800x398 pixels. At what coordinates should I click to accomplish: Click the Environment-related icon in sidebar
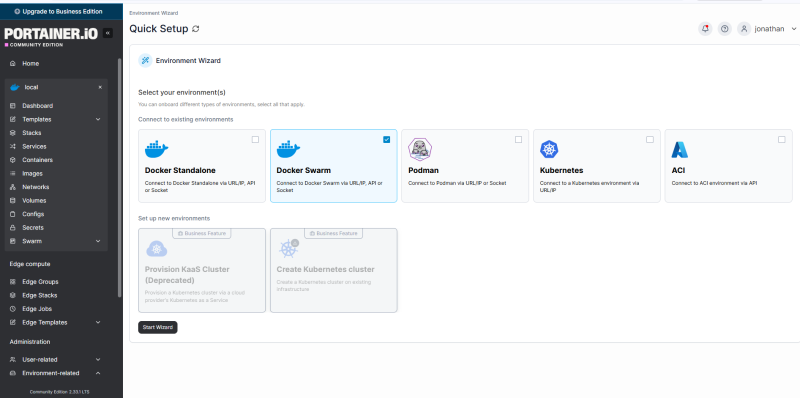pyautogui.click(x=13, y=374)
